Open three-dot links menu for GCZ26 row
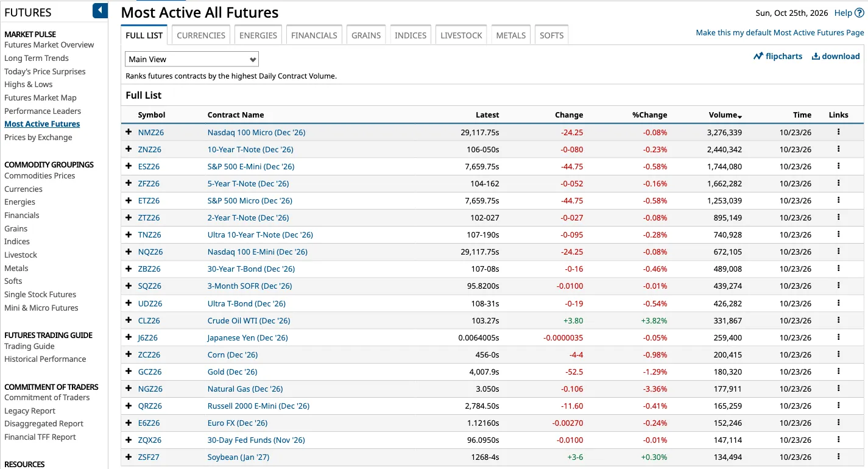 [838, 371]
